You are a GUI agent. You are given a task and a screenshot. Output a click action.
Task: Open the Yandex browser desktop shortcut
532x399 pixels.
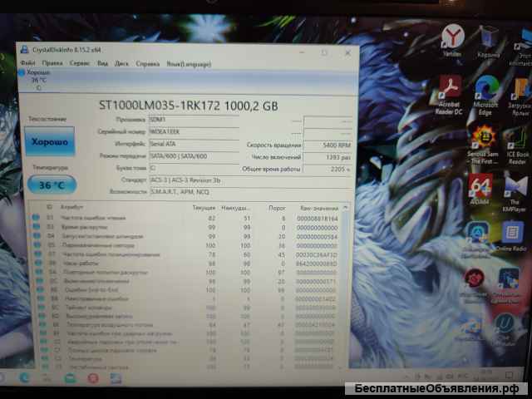click(x=452, y=40)
